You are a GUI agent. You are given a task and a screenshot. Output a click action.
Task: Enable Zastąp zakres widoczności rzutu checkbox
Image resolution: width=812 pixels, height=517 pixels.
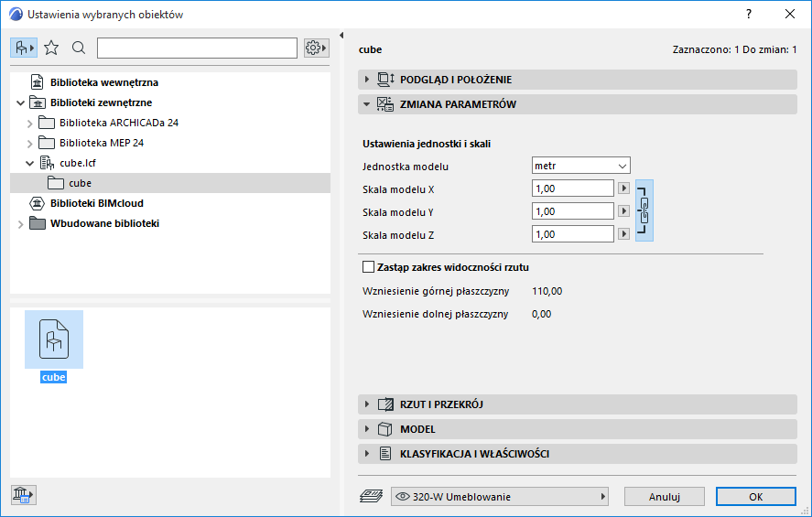coord(369,267)
